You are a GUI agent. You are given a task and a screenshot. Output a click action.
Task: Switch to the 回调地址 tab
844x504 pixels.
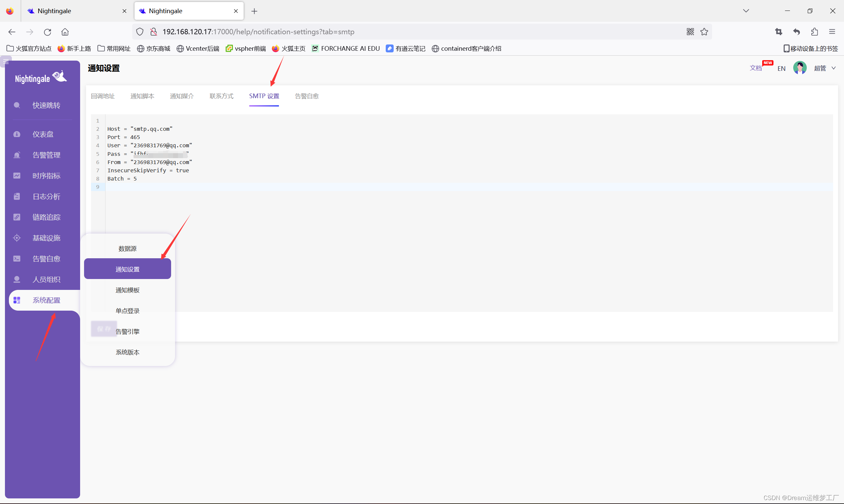(x=103, y=96)
